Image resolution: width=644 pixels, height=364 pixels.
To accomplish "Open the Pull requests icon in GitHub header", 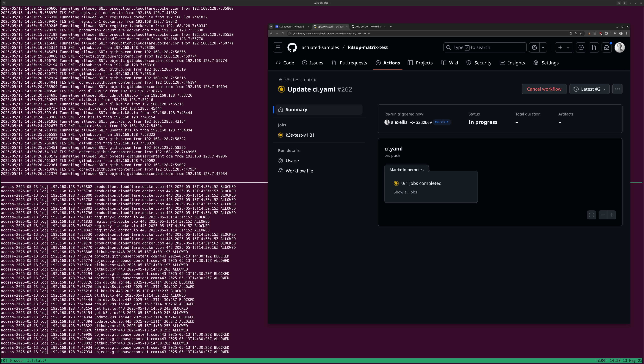I will (594, 47).
